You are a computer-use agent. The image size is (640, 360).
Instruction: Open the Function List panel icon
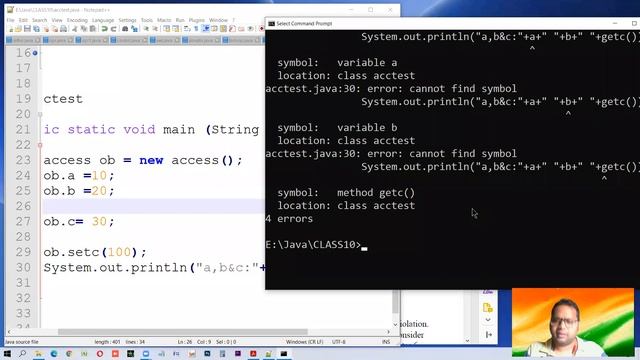(x=233, y=29)
